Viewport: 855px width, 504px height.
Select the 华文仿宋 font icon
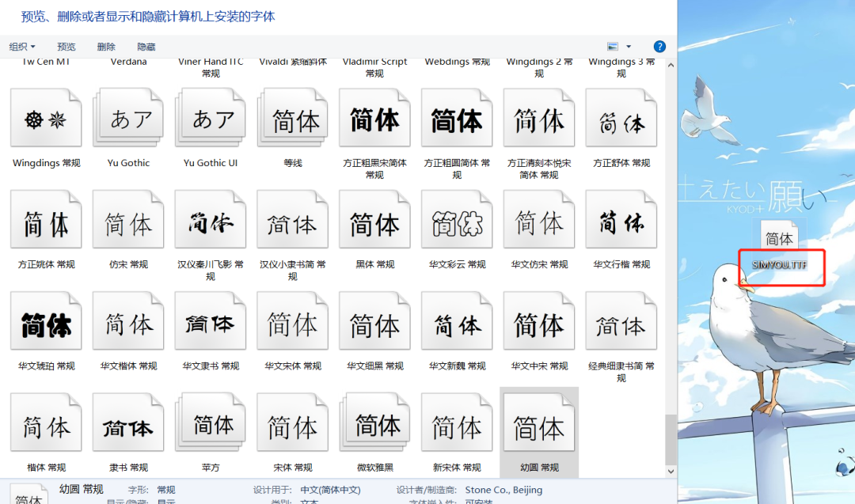(x=539, y=219)
